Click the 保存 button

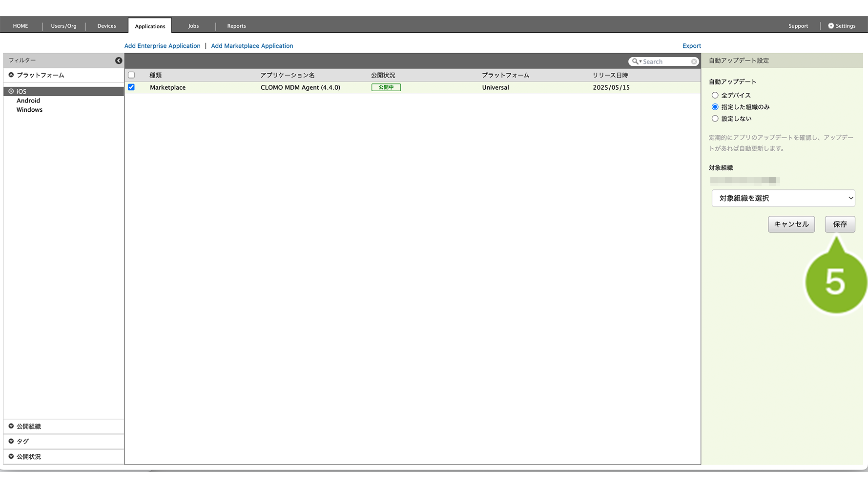[840, 224]
